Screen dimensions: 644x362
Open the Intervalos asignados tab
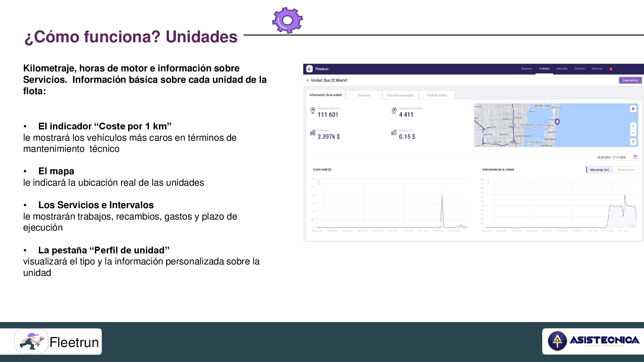[x=400, y=96]
